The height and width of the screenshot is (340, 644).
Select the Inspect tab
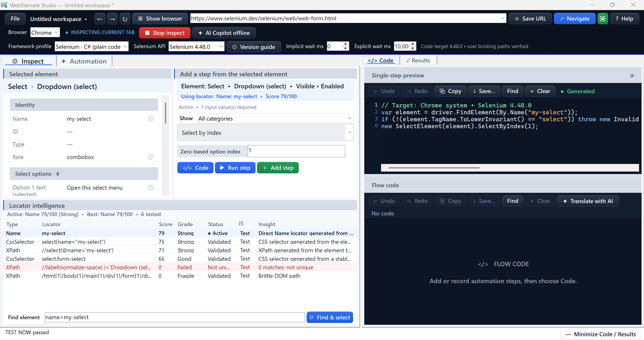(x=28, y=61)
